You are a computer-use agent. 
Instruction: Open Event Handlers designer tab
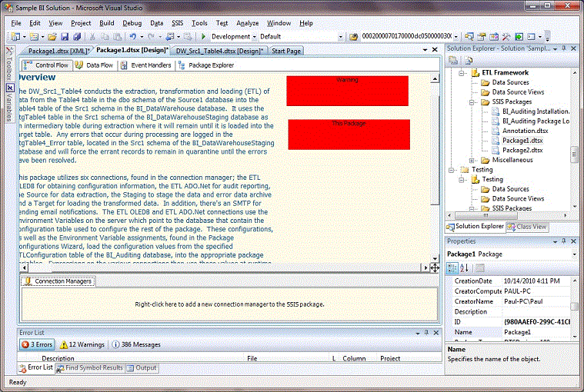146,65
